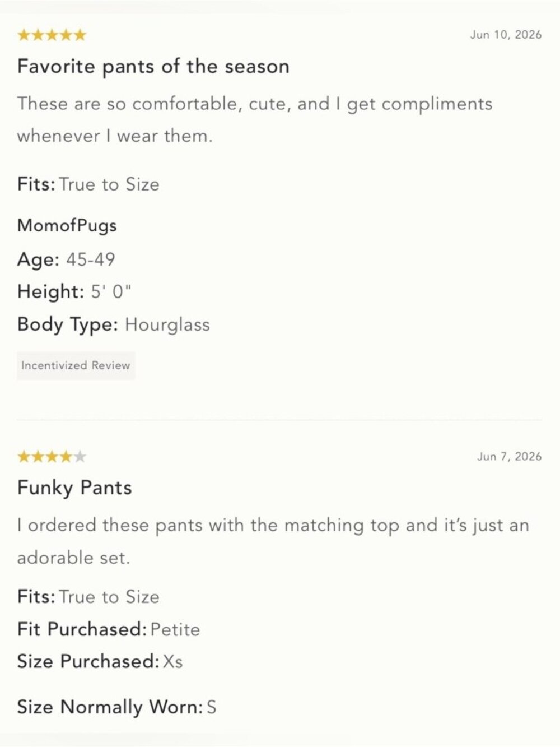Click the Height 5' 0" detail
This screenshot has height=747, width=560.
[74, 292]
